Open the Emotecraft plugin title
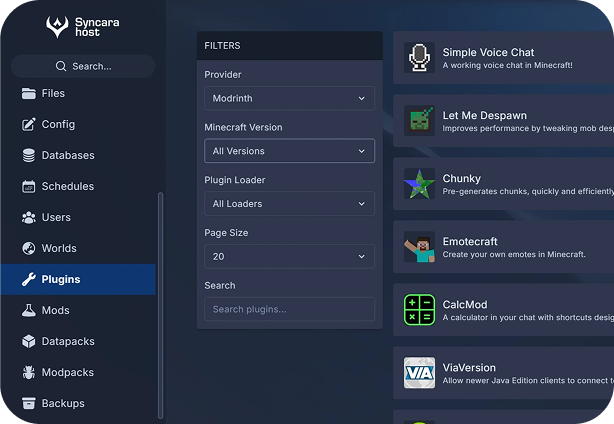Screen dimensions: 614x424 470,242
